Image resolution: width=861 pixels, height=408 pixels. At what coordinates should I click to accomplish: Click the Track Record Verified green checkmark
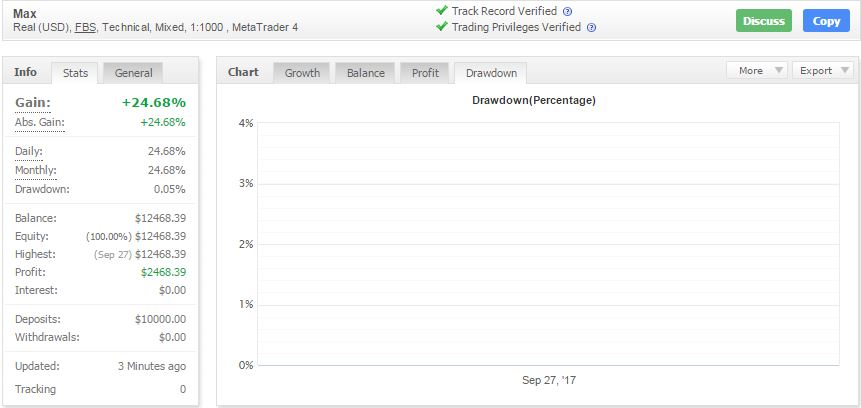pyautogui.click(x=441, y=10)
